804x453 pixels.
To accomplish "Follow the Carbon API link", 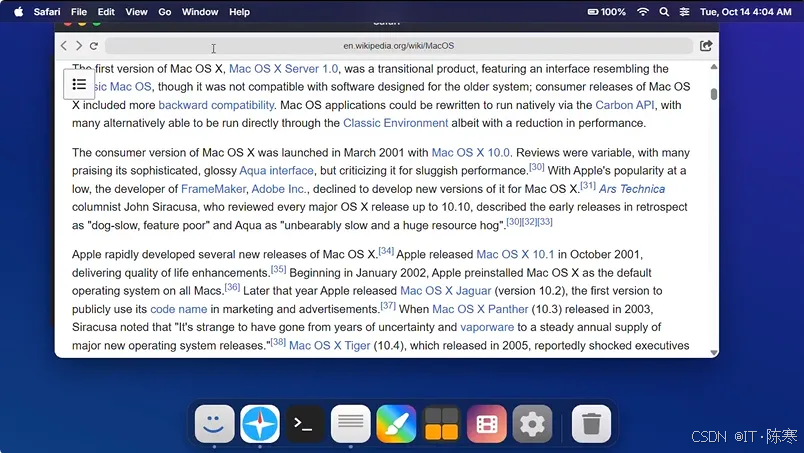I will (x=625, y=105).
